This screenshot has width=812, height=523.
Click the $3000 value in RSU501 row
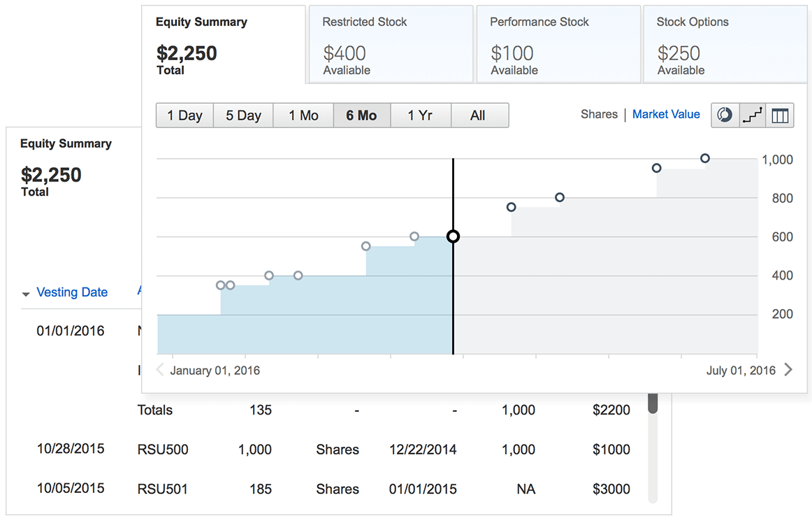[x=611, y=489]
